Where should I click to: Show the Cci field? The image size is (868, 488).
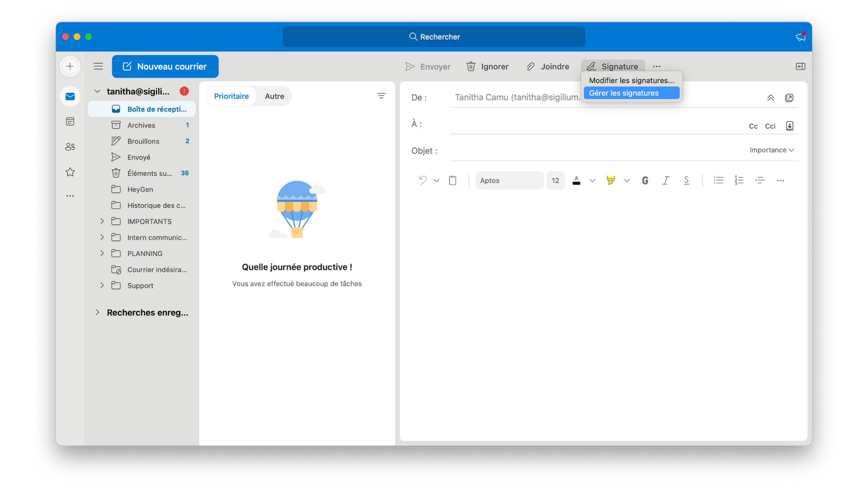(770, 126)
